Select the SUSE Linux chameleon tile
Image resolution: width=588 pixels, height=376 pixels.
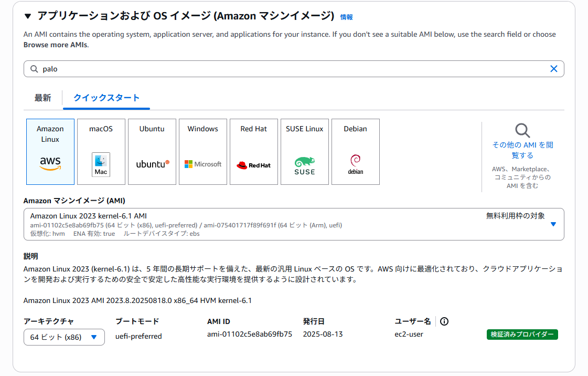point(305,152)
